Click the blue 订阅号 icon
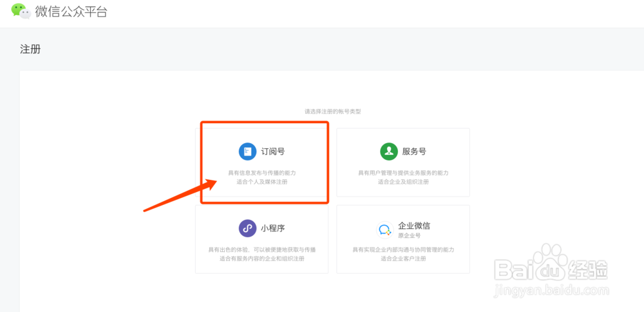 (x=248, y=151)
